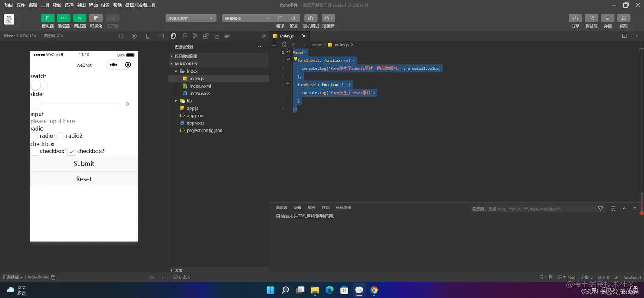This screenshot has width=644, height=298.
Task: Collapse the sidebar with the arrow icon
Action: pos(264,36)
